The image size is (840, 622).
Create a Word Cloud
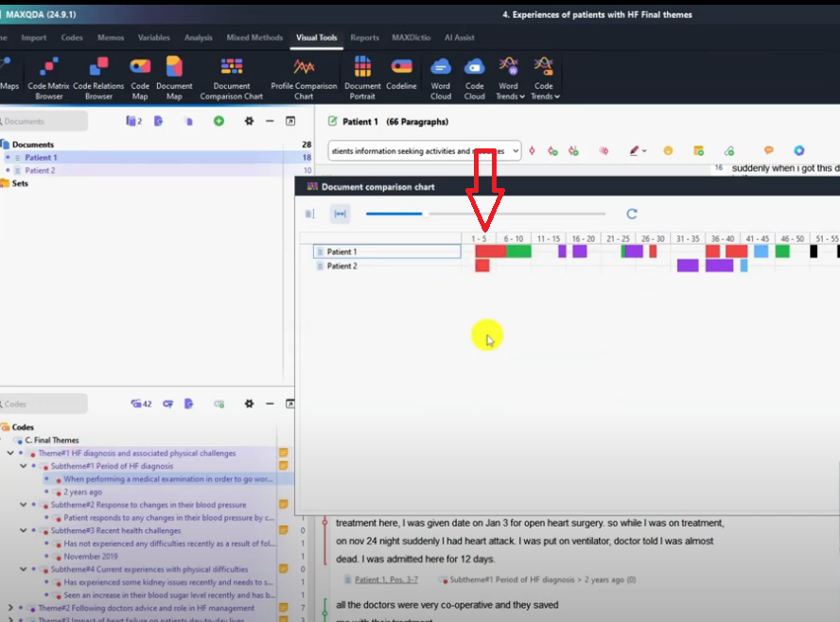click(441, 78)
